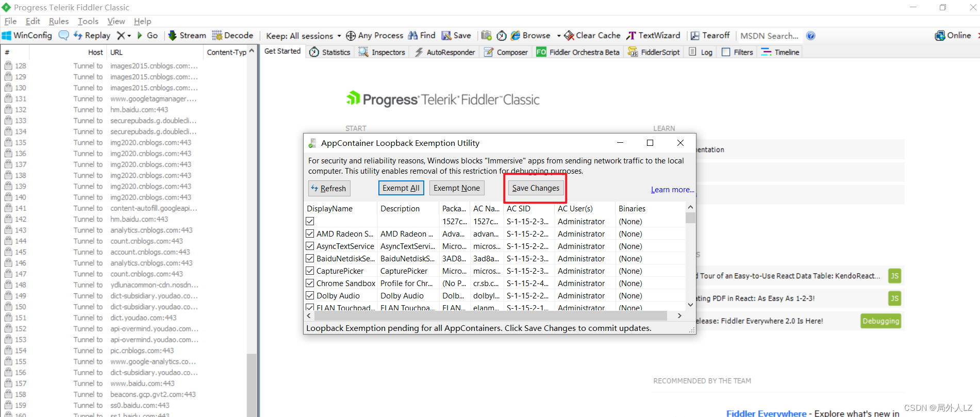
Task: Open the Get Started tab
Action: (283, 51)
